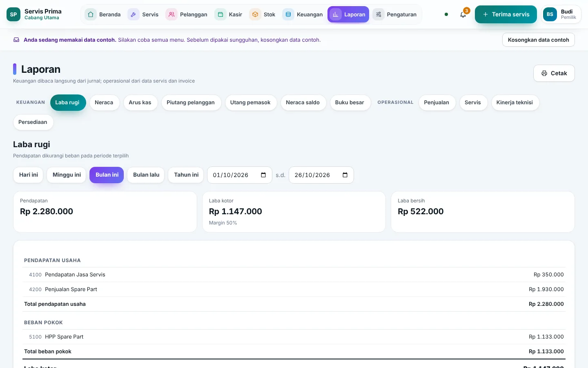Select the Bulan lalu period filter
Screen dimensions: 588x368
click(x=146, y=175)
